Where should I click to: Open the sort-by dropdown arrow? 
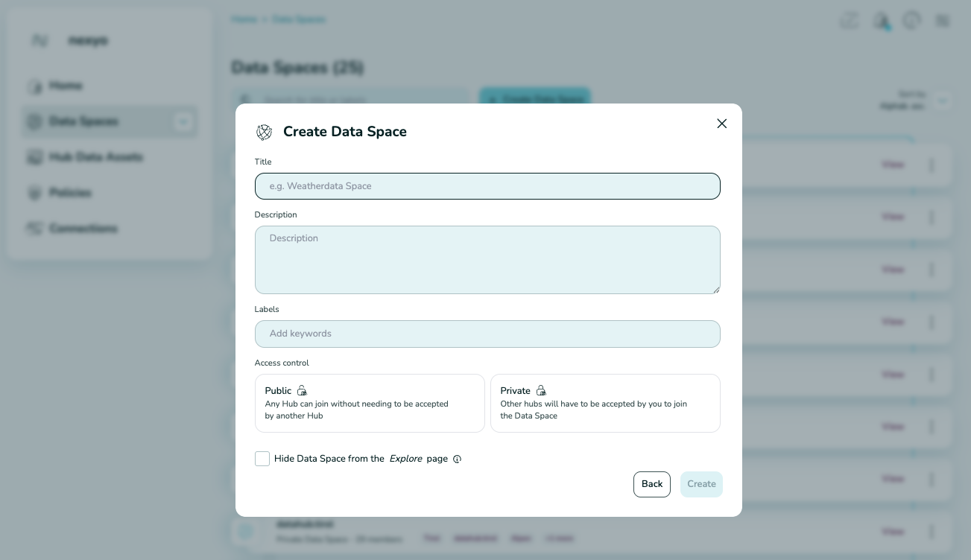943,101
